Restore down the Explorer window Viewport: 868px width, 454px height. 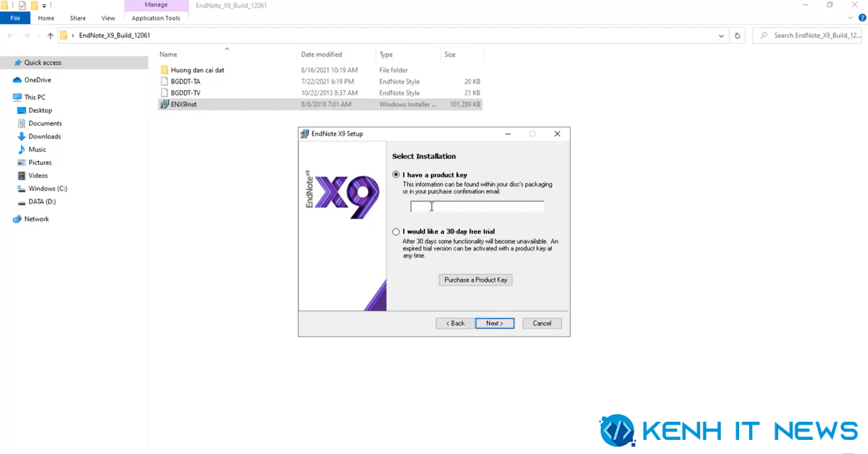pos(830,5)
